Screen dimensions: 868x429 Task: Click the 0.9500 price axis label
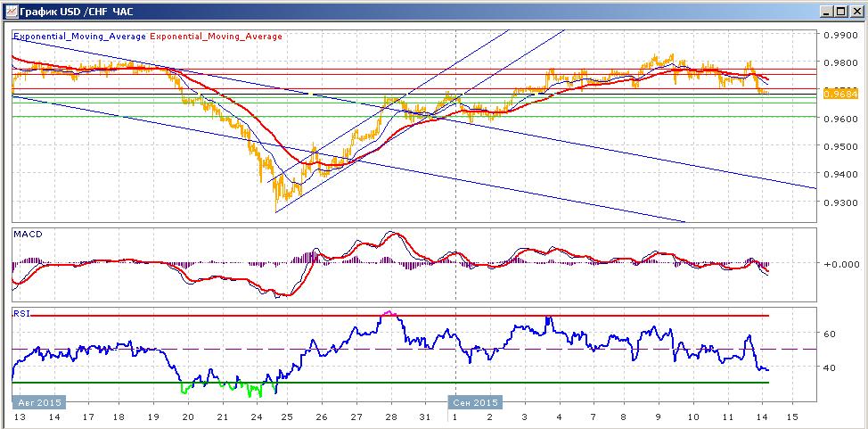point(839,146)
